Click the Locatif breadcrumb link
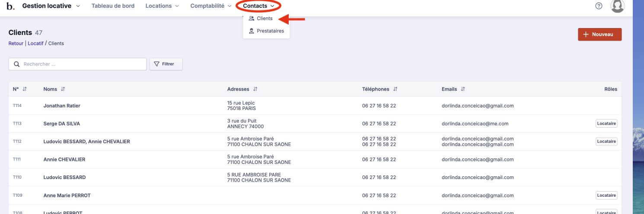Screen dimensions: 644x214 pyautogui.click(x=35, y=44)
